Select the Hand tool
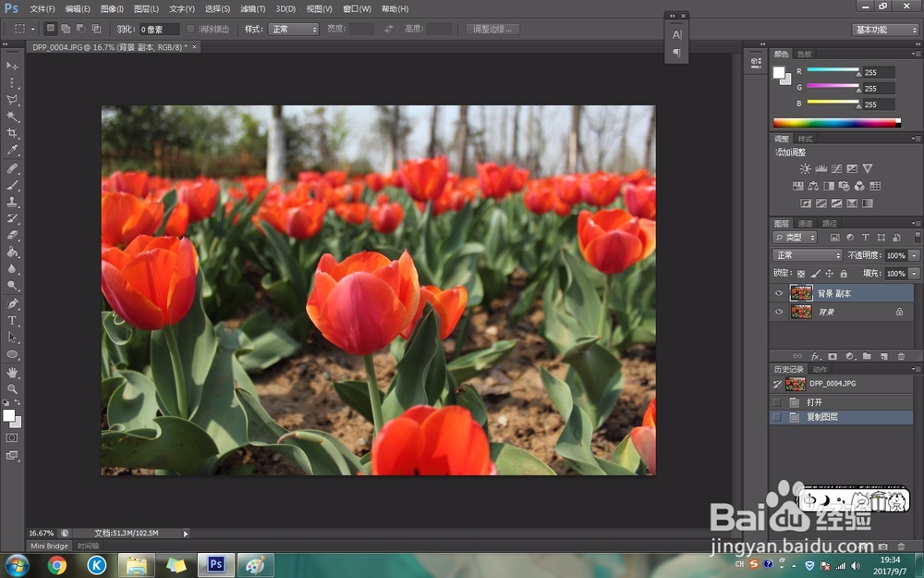The image size is (924, 578). [12, 372]
